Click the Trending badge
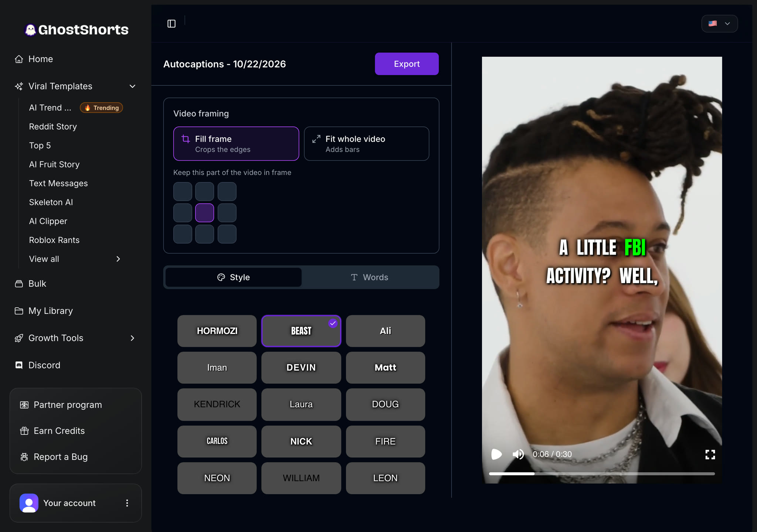The height and width of the screenshot is (532, 757). (101, 108)
